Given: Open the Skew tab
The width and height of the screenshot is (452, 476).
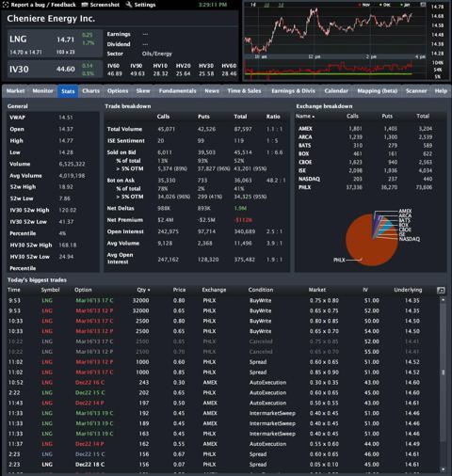Looking at the screenshot, I should click(143, 91).
